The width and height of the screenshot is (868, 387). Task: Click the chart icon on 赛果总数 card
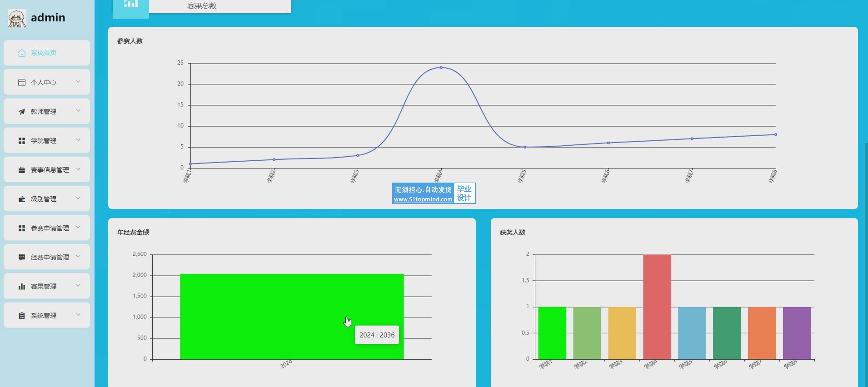(x=131, y=5)
